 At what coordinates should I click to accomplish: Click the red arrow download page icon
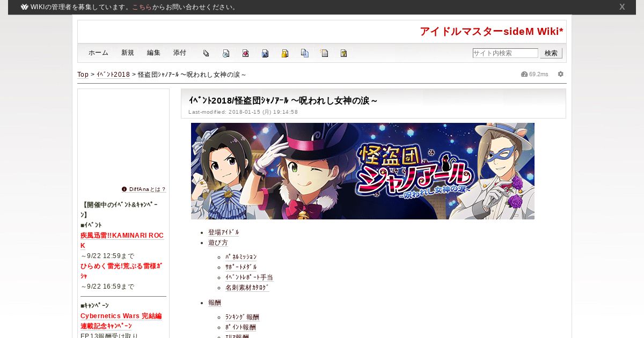click(245, 53)
